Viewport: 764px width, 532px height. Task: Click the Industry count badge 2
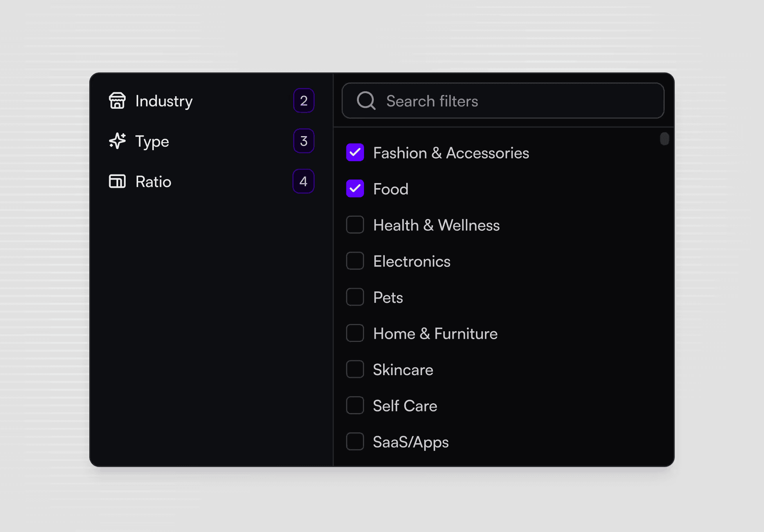(304, 101)
